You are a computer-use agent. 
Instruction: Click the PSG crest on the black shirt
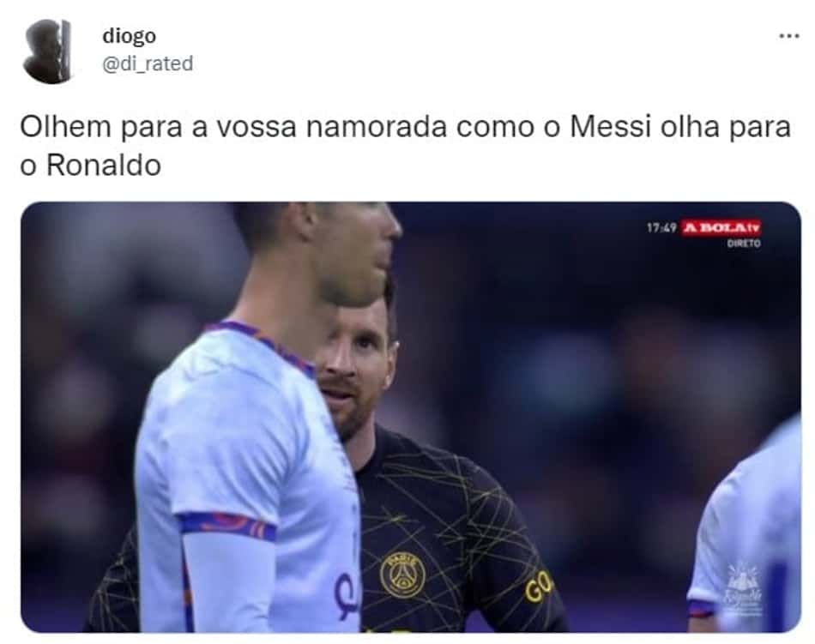pos(402,575)
